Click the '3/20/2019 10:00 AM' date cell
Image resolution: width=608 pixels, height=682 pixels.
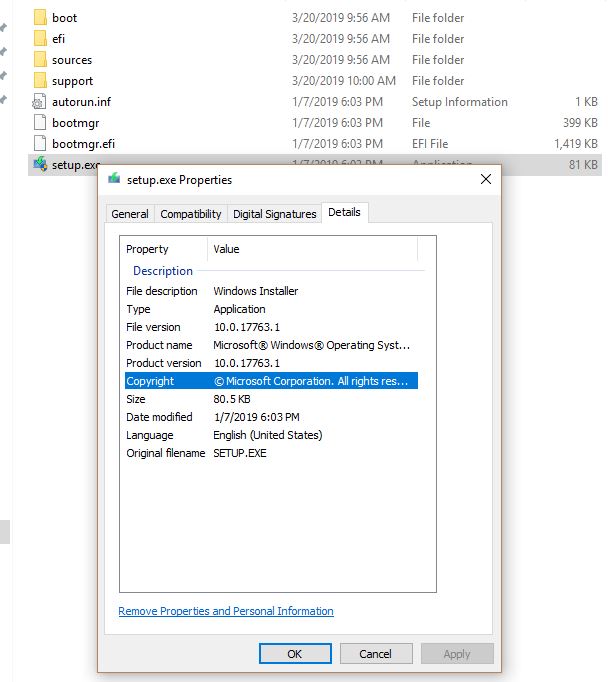point(344,80)
